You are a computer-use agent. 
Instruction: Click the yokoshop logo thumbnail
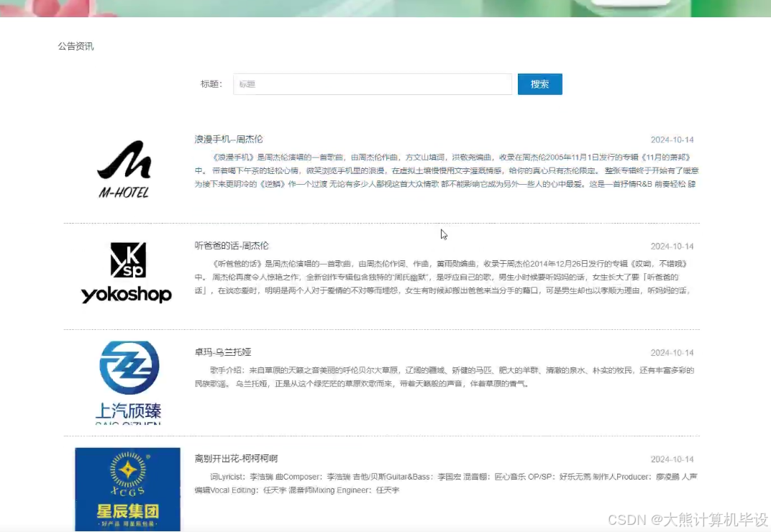pyautogui.click(x=127, y=273)
